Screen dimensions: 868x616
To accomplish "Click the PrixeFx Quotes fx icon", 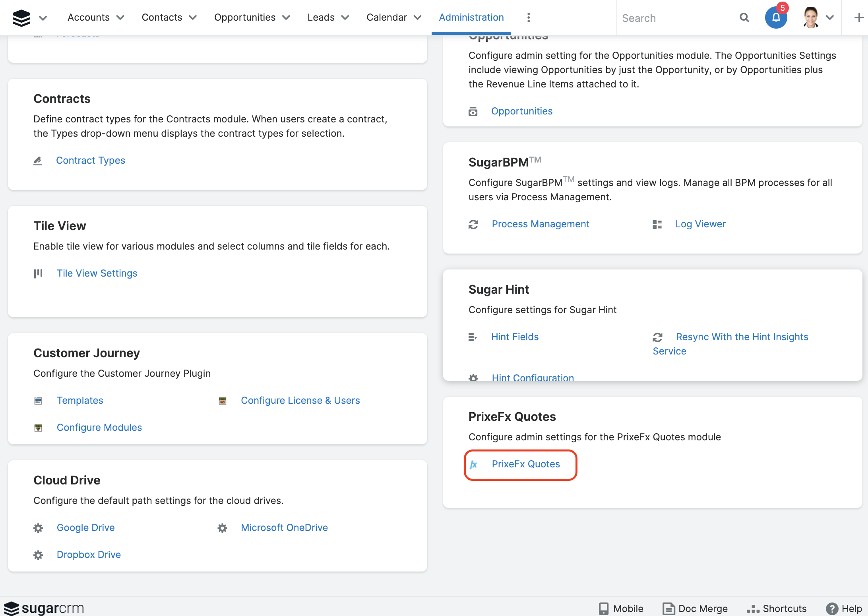I will click(473, 465).
